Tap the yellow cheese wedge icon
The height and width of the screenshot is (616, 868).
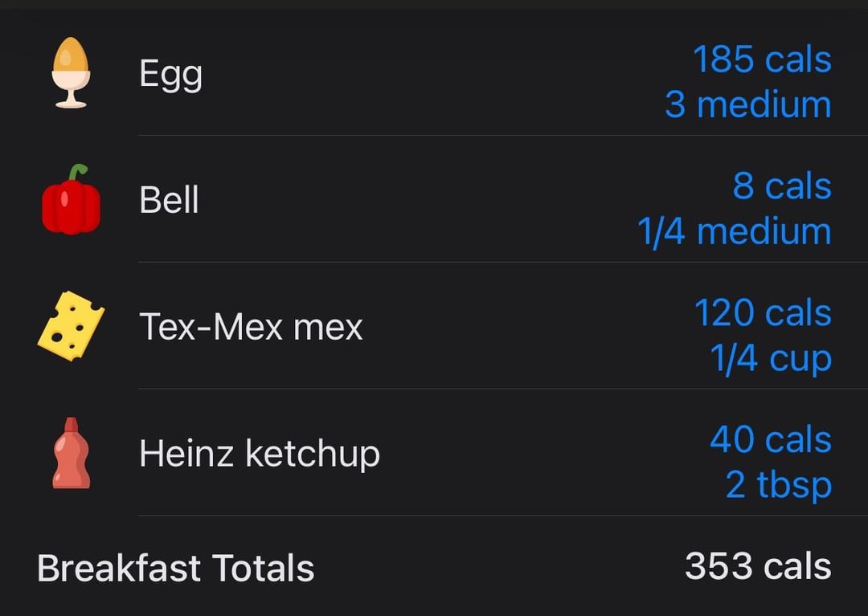[71, 326]
